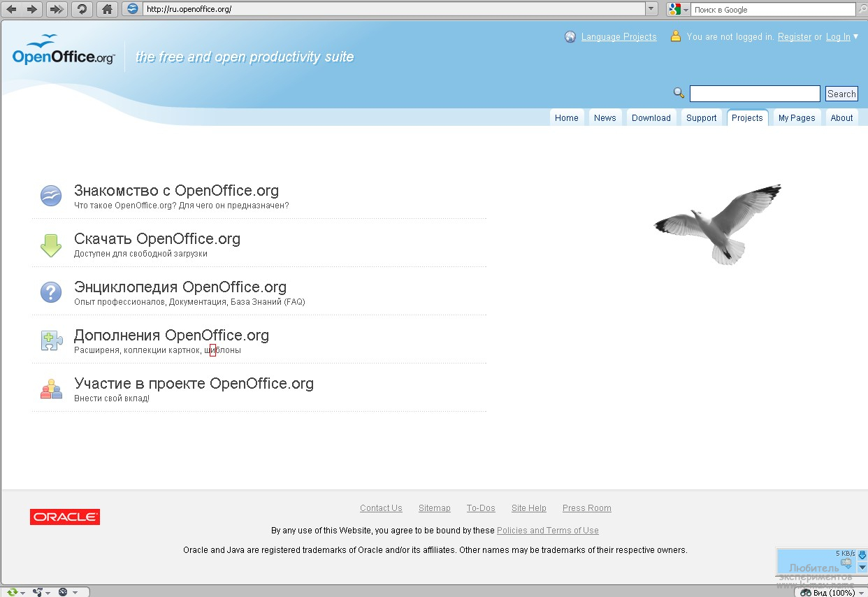The height and width of the screenshot is (597, 868).
Task: Click the subtitle starting 'Опыт профессионалов'
Action: [189, 302]
